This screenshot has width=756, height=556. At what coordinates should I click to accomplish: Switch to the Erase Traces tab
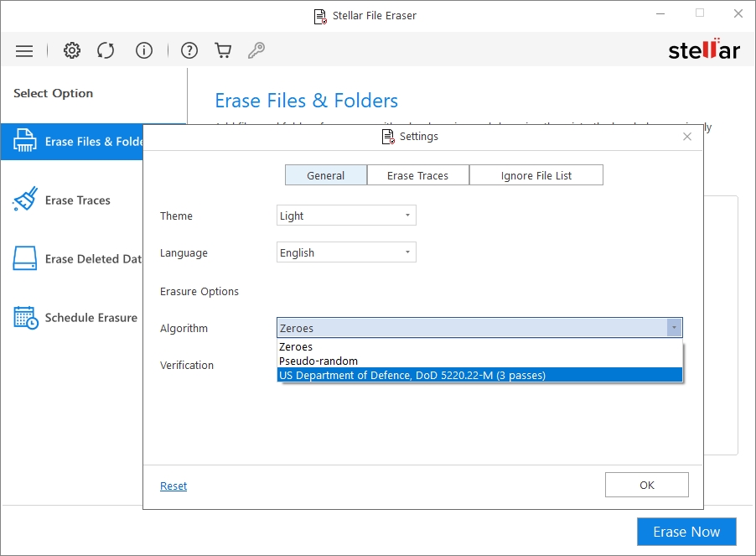coord(417,175)
